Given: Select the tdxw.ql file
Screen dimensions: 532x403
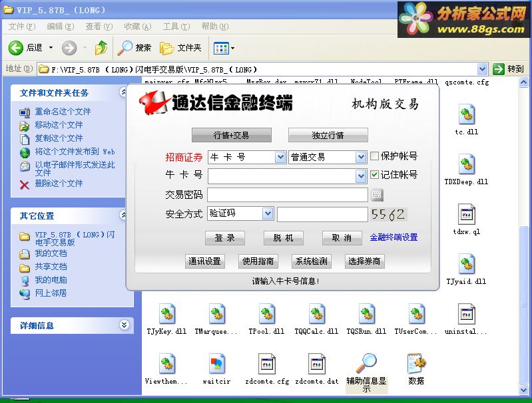Looking at the screenshot, I should pyautogui.click(x=467, y=219).
